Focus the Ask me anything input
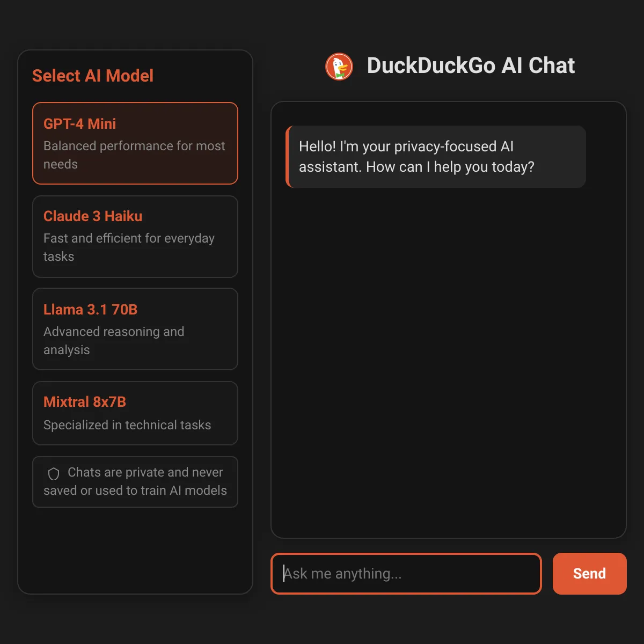The width and height of the screenshot is (644, 644). [406, 574]
